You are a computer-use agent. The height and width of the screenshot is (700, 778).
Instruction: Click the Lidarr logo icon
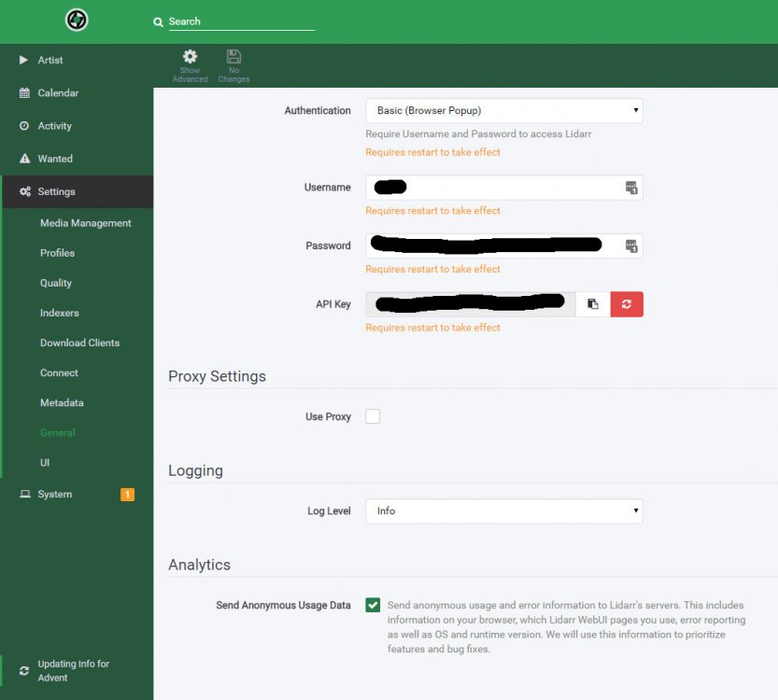click(77, 20)
